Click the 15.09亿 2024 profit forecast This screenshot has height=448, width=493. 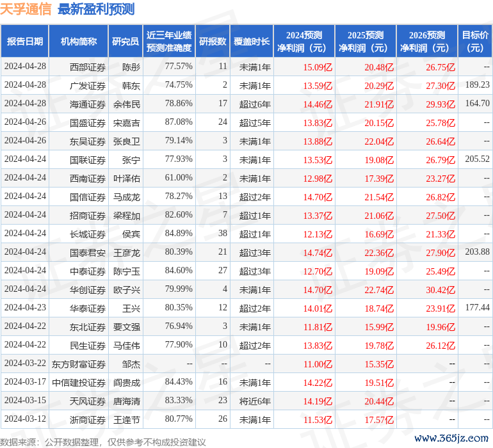click(318, 67)
